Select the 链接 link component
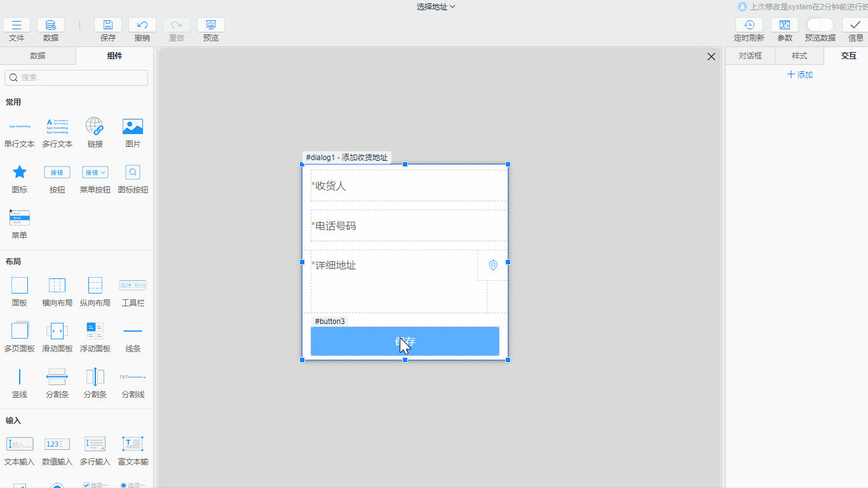The height and width of the screenshot is (488, 868). [x=95, y=126]
